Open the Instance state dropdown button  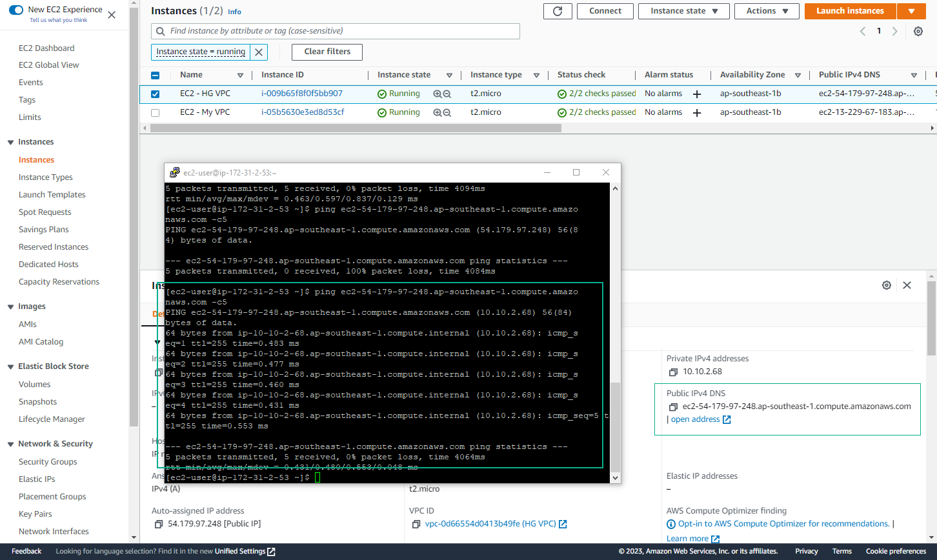(684, 11)
